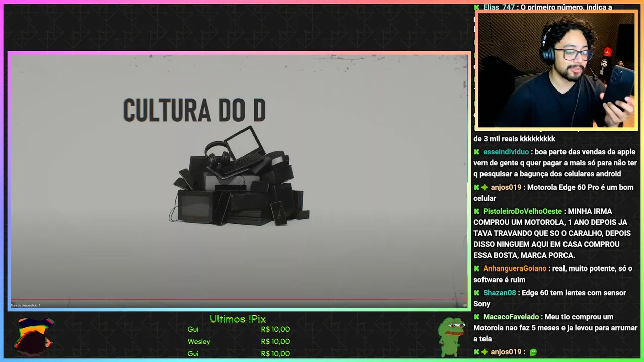Click the message 'real, muito potente, só o software é ruim'

[x=553, y=274]
